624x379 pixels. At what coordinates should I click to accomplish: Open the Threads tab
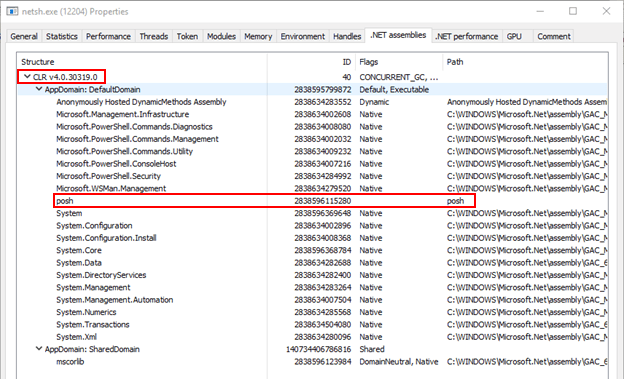pyautogui.click(x=154, y=36)
